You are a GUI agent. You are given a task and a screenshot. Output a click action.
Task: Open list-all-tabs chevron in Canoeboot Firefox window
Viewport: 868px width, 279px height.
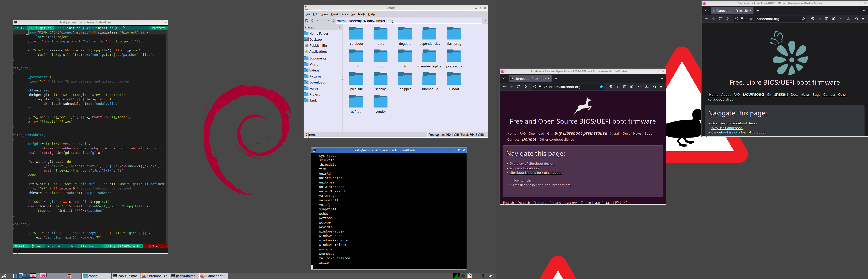click(x=864, y=10)
